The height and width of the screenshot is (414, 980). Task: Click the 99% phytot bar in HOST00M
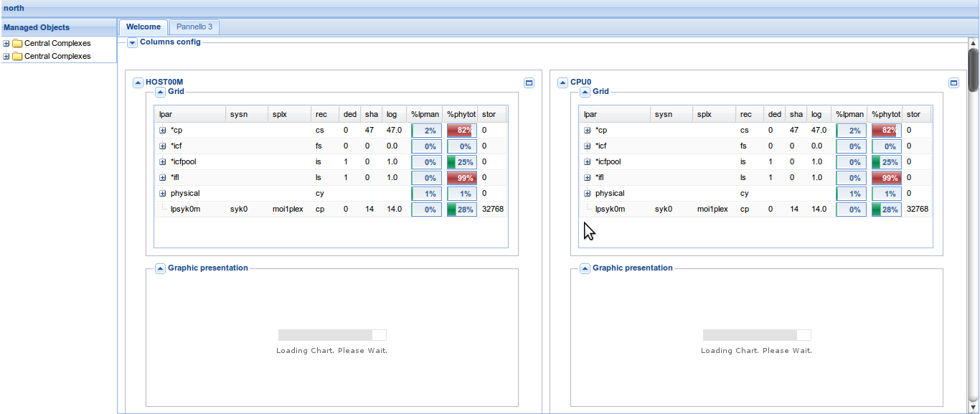[x=461, y=178]
